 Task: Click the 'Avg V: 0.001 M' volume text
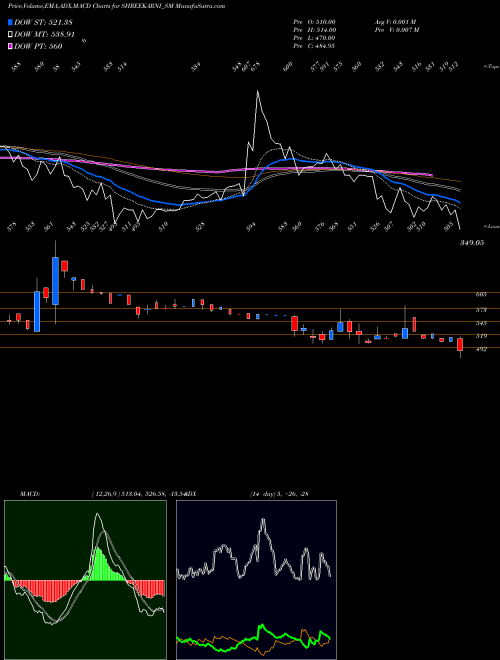tap(395, 22)
